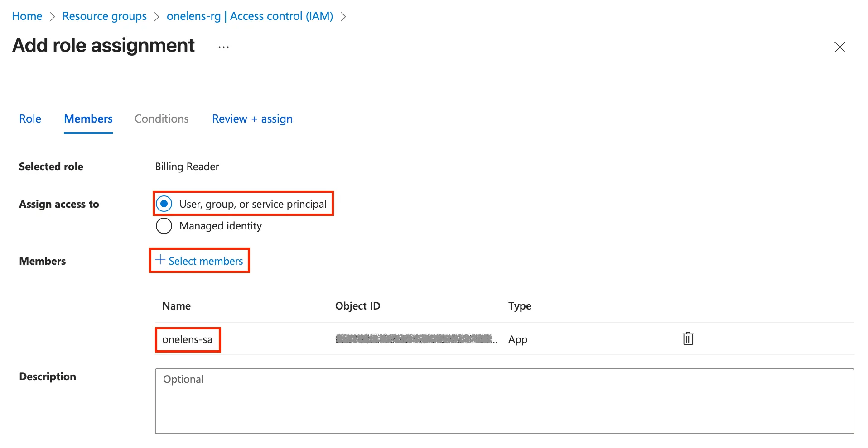
Task: Click the blurred Object ID value
Action: 415,339
